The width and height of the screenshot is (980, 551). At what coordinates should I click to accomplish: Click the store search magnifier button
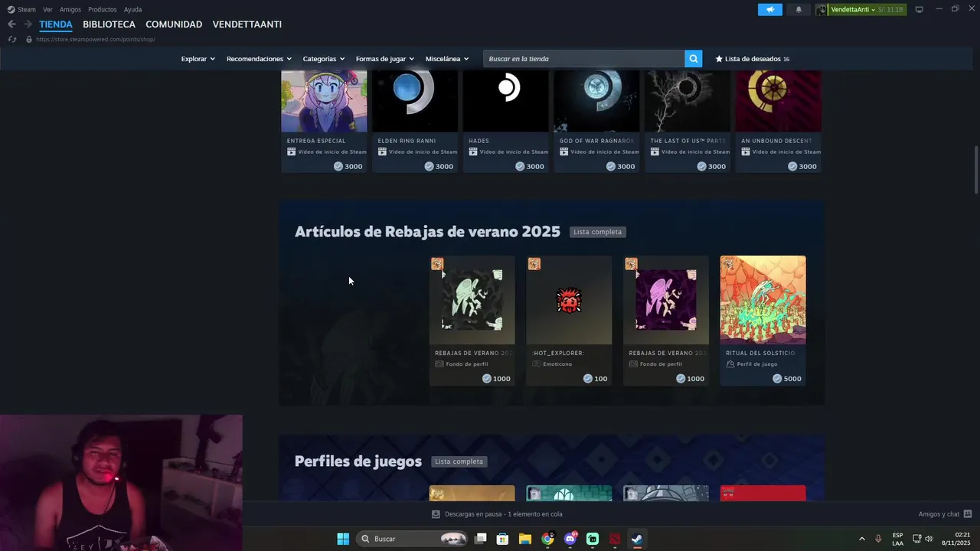[693, 59]
